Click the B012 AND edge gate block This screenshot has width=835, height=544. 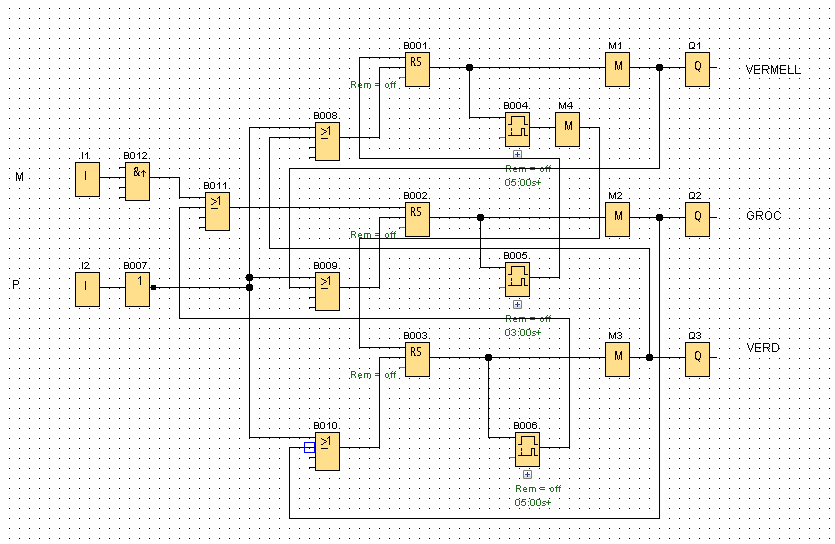(x=137, y=181)
